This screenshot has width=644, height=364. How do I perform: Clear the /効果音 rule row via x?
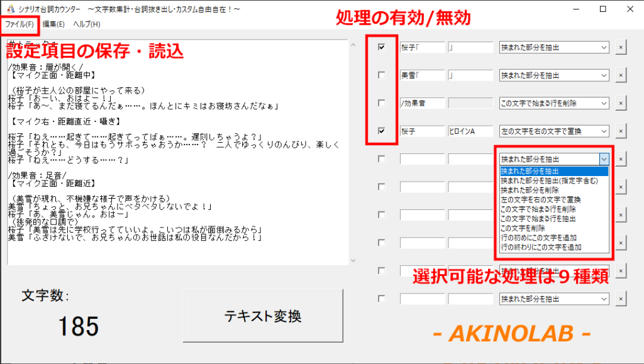click(x=621, y=103)
